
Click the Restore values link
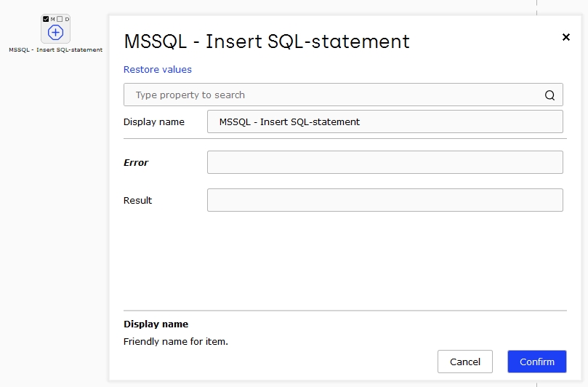click(x=158, y=69)
